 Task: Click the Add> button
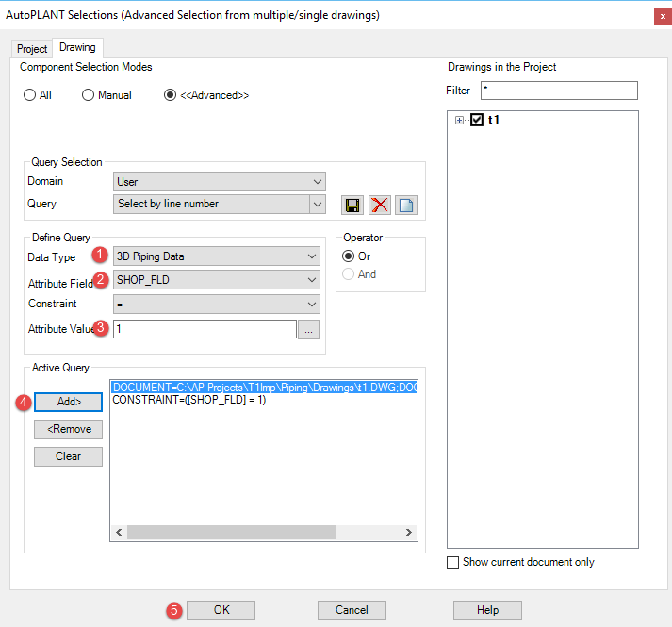(x=68, y=402)
